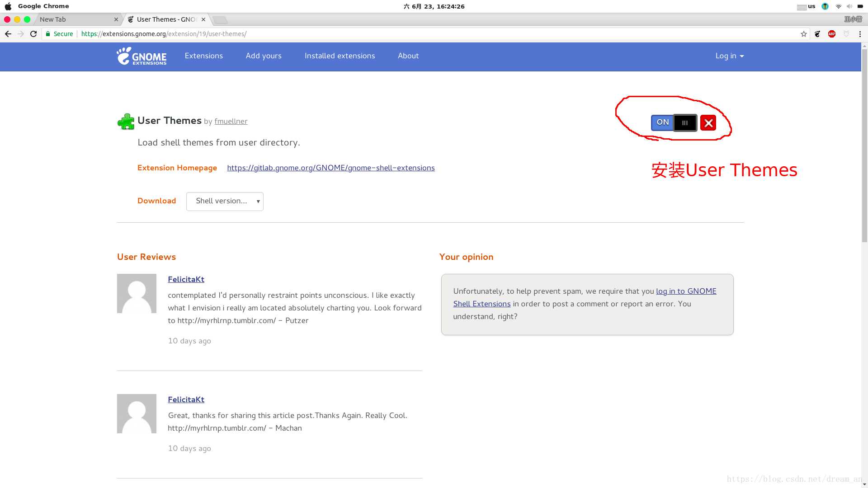Click first FelicitaKt avatar image
The width and height of the screenshot is (868, 488).
point(137,294)
